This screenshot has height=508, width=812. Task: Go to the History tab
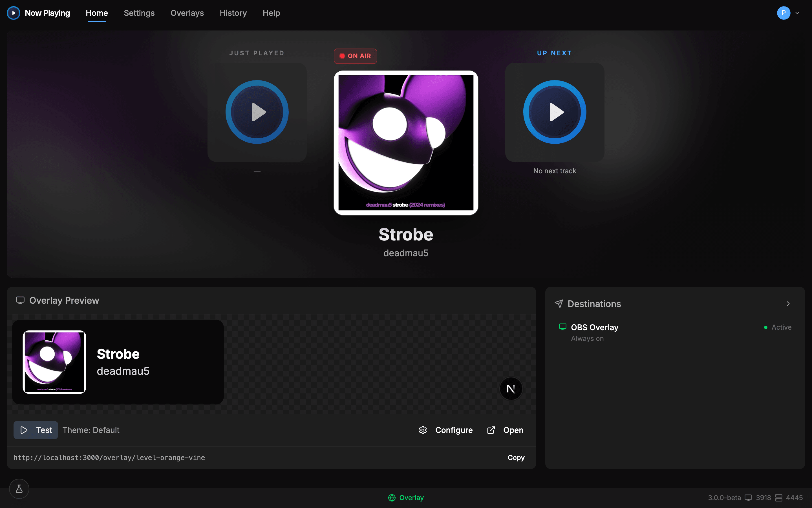point(233,13)
